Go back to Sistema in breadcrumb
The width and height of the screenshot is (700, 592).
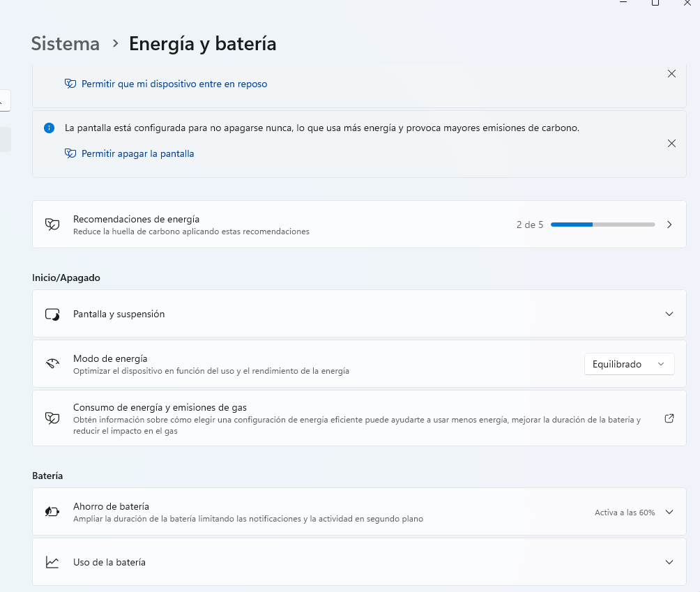pos(66,44)
